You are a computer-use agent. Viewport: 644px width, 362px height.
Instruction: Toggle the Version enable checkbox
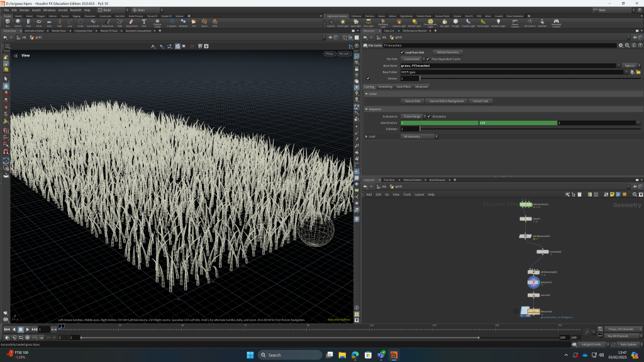pyautogui.click(x=368, y=79)
